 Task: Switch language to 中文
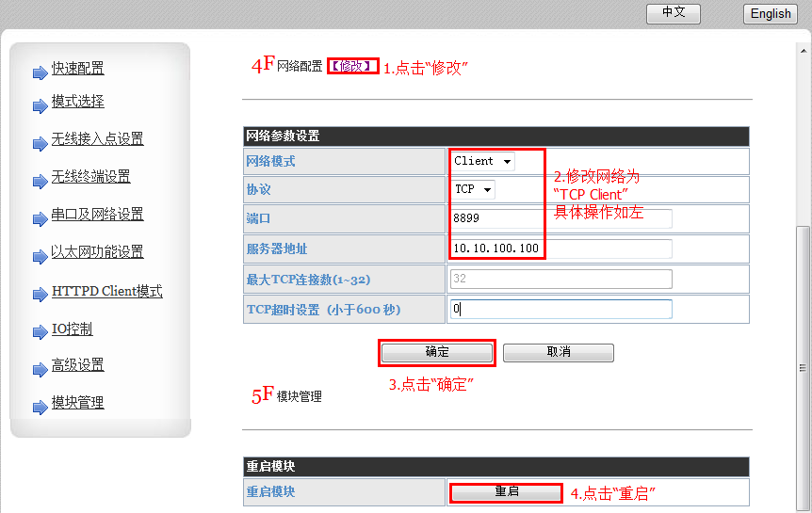click(x=673, y=13)
